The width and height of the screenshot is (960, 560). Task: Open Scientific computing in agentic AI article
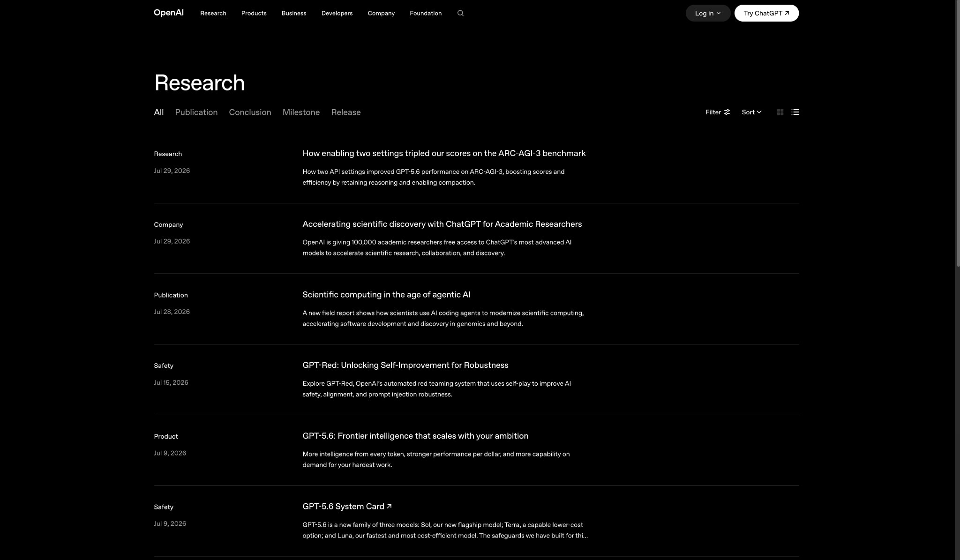(386, 295)
